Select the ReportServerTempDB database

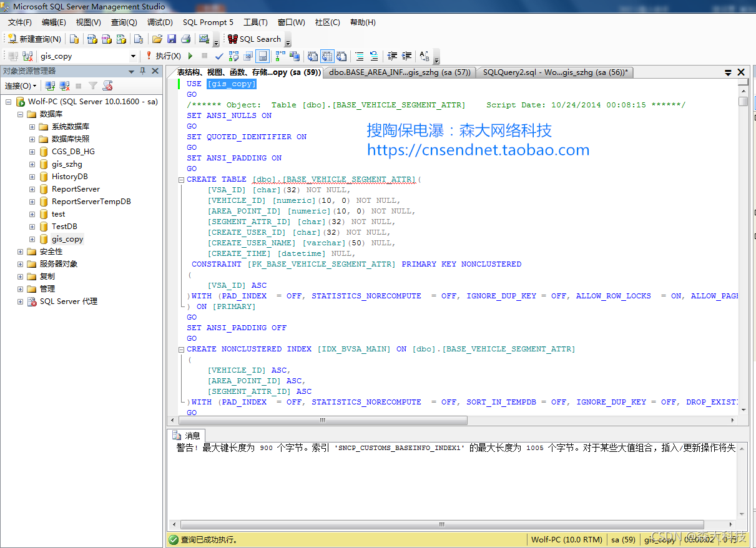pyautogui.click(x=91, y=202)
